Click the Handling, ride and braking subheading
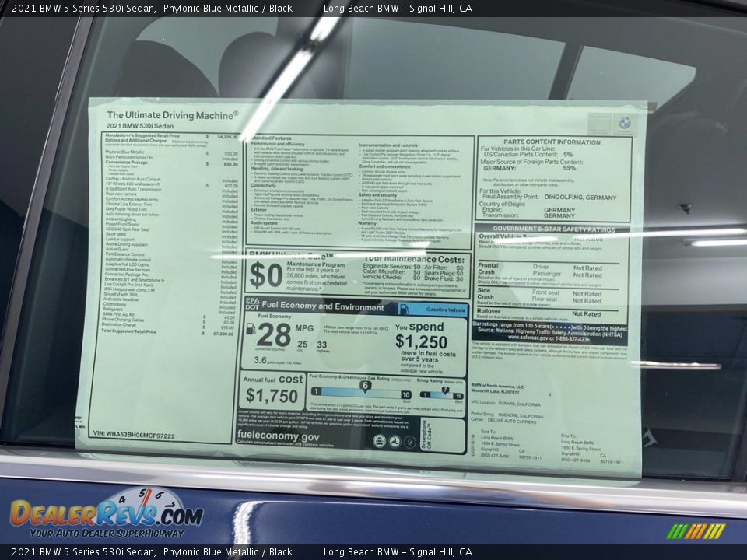The height and width of the screenshot is (560, 747). [277, 169]
